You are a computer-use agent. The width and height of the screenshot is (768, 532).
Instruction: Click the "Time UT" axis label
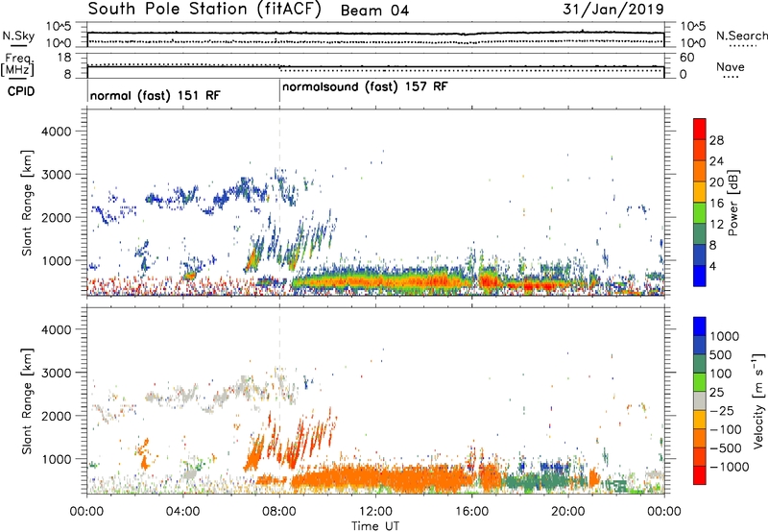point(375,526)
